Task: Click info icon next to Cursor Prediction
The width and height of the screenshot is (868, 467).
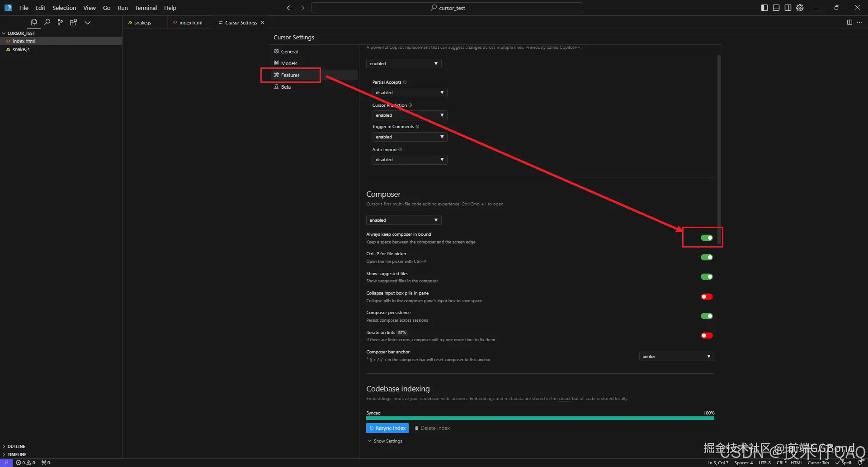Action: [x=410, y=105]
